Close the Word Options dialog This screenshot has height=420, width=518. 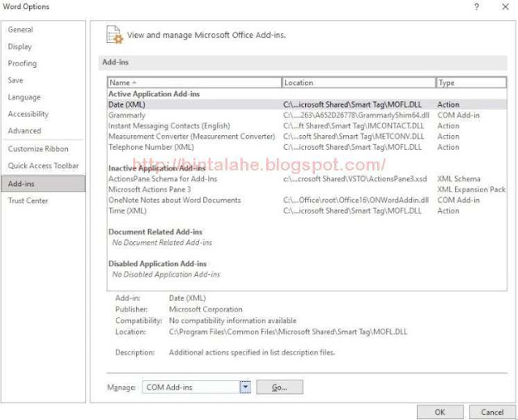pos(505,6)
